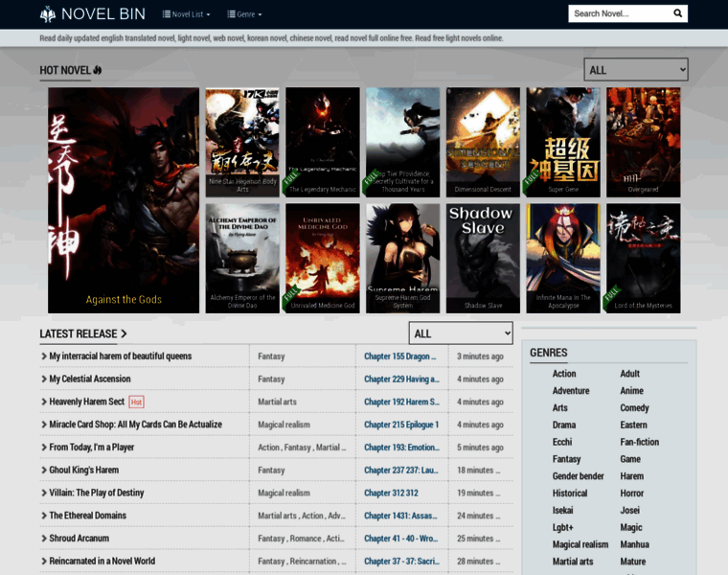728x575 pixels.
Task: Open Chapter 37 - 37: Sacri... link
Action: [x=401, y=561]
